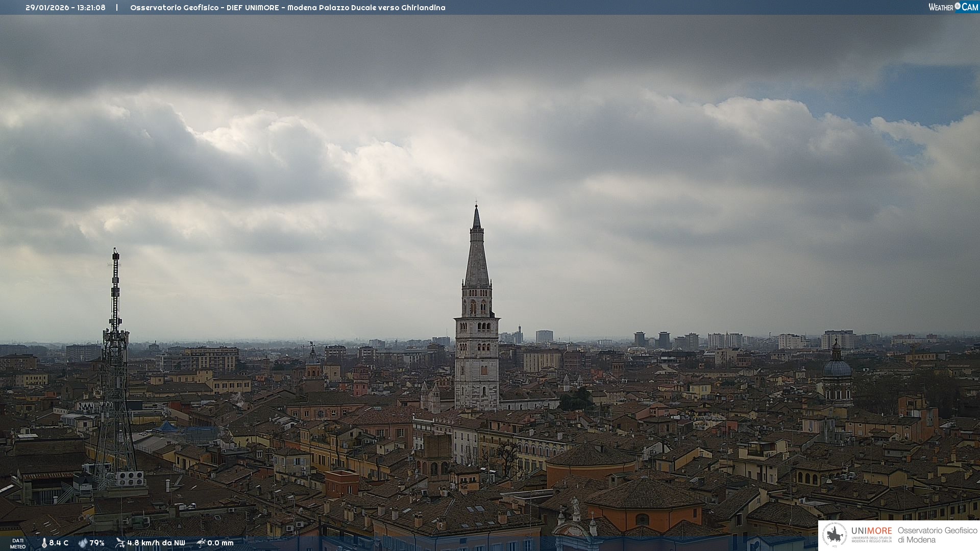The image size is (980, 551).
Task: Click the 79% humidity value
Action: click(x=97, y=543)
